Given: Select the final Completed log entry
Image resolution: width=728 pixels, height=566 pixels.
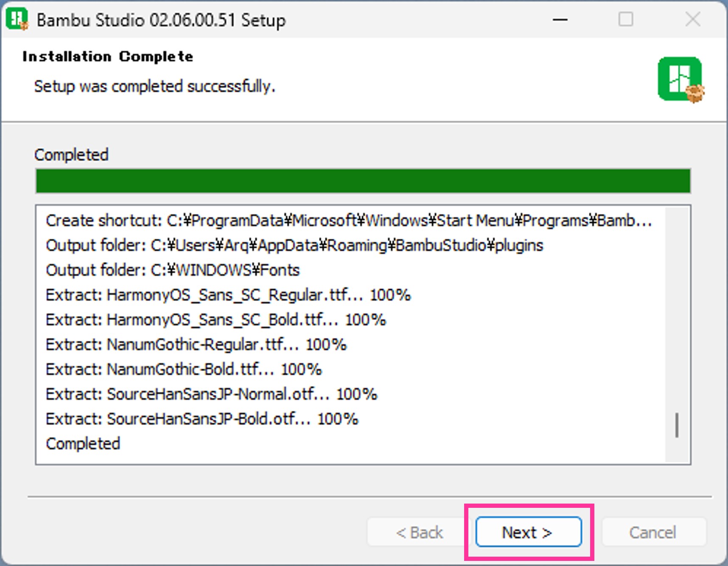Looking at the screenshot, I should pyautogui.click(x=83, y=444).
